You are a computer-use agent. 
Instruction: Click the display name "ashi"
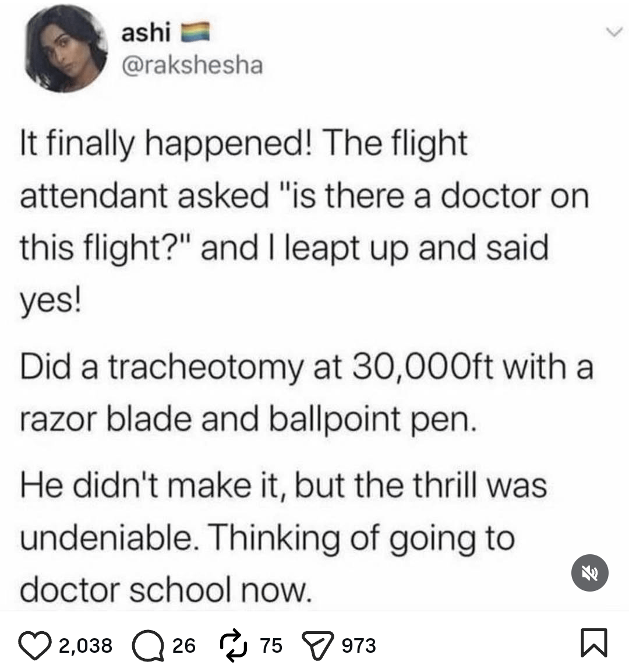point(146,33)
